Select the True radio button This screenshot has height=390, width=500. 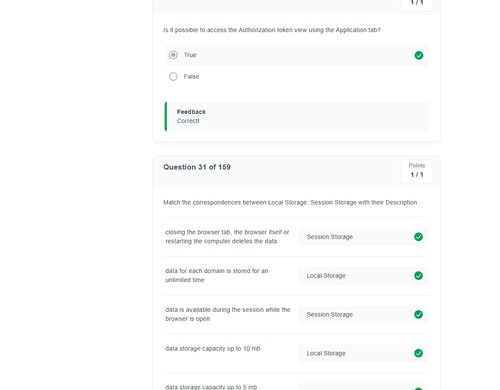click(x=173, y=55)
